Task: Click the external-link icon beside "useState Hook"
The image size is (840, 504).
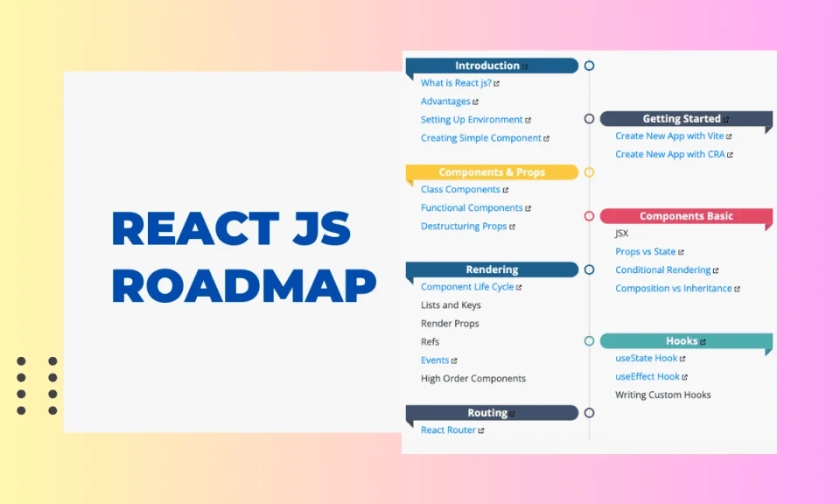Action: [682, 358]
